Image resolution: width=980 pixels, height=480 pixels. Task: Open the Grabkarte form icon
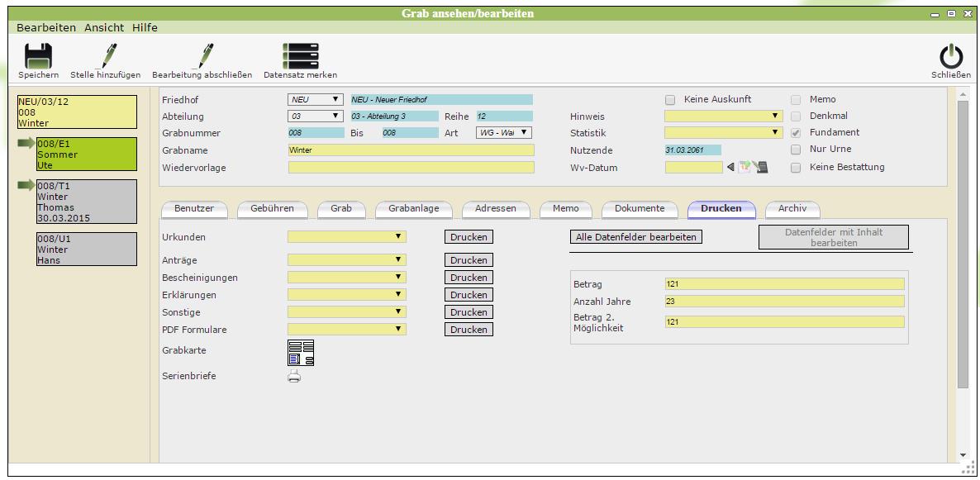point(301,353)
